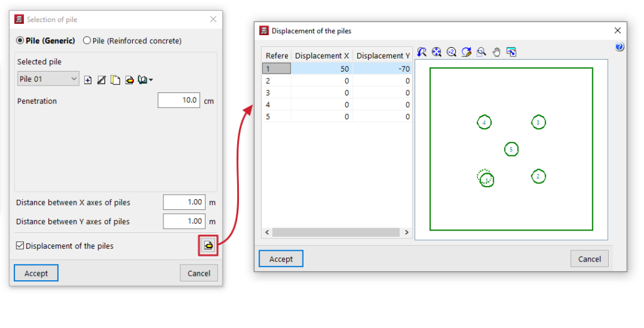Close the Displacement of the piles dialog
644x328 pixels.
tap(618, 30)
